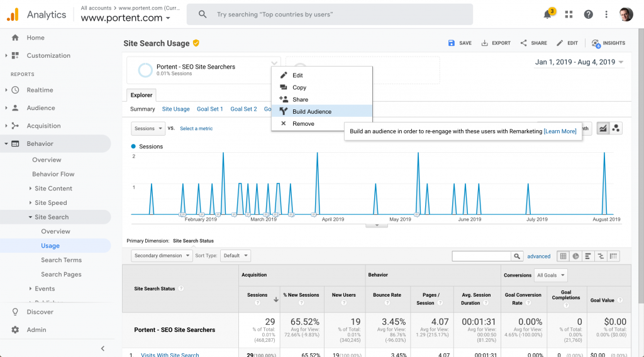Save the report

coord(460,43)
